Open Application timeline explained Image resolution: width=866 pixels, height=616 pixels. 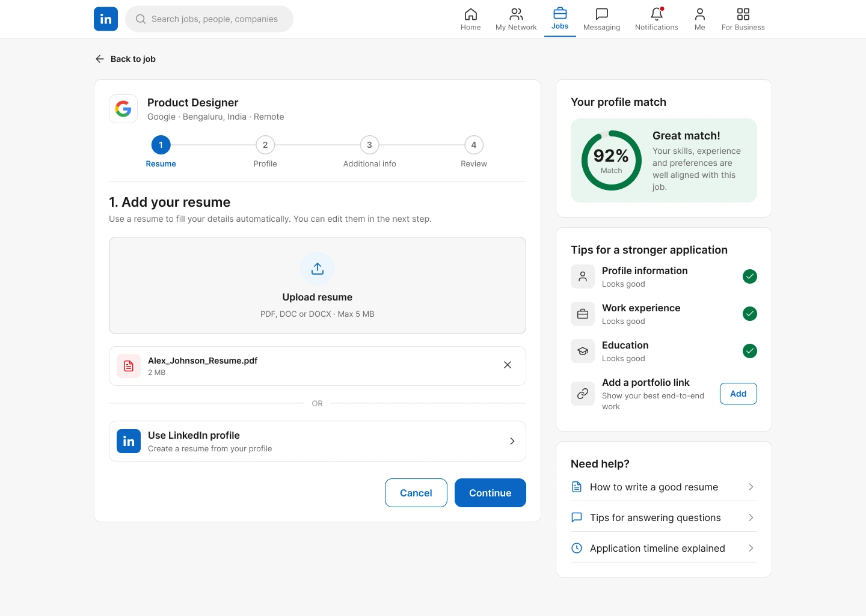click(664, 548)
